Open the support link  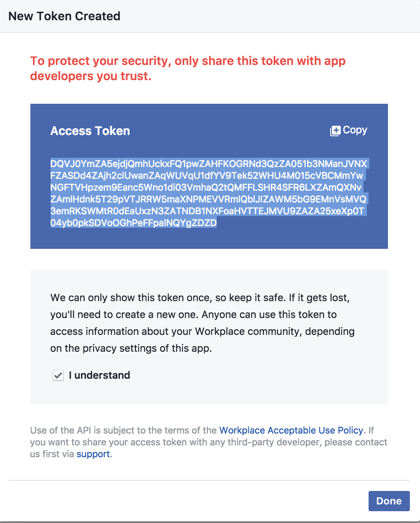tap(93, 454)
